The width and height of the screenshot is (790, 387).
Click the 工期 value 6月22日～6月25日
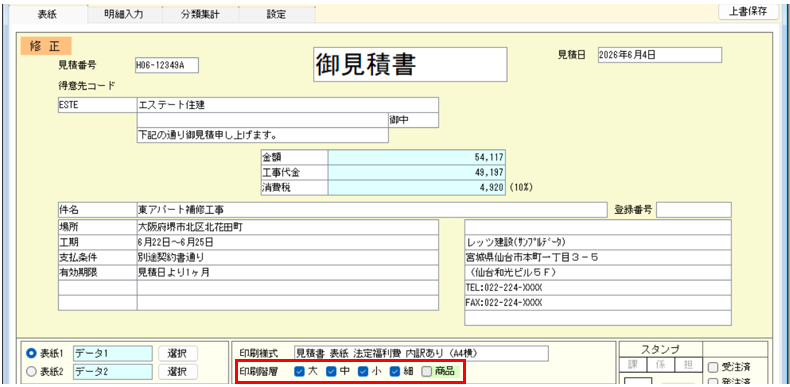287,242
